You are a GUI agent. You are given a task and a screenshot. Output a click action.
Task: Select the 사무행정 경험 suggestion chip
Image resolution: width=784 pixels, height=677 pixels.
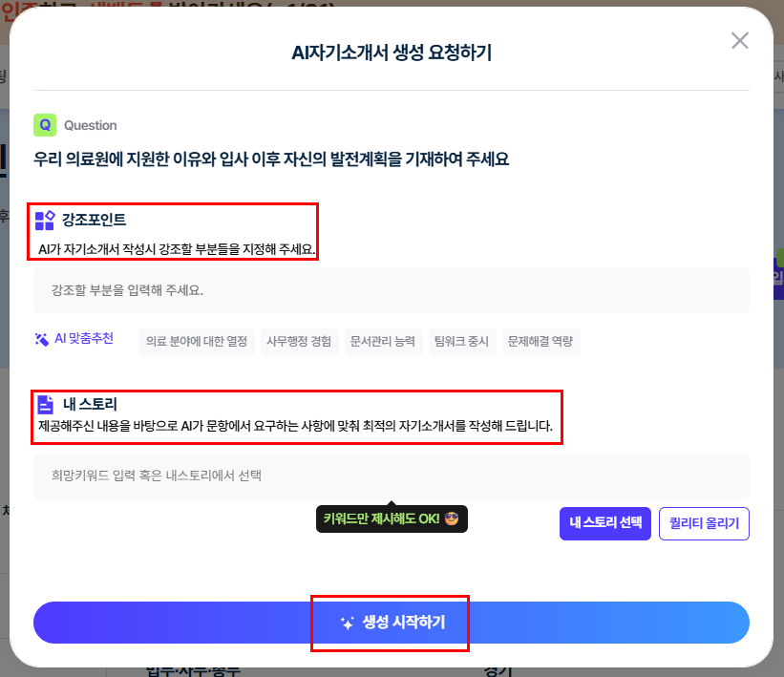[x=299, y=342]
